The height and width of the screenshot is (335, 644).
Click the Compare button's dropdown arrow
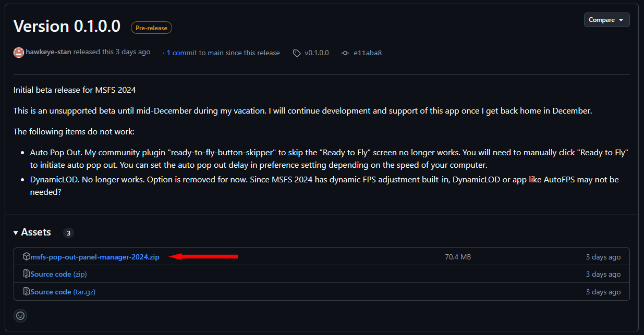[621, 20]
